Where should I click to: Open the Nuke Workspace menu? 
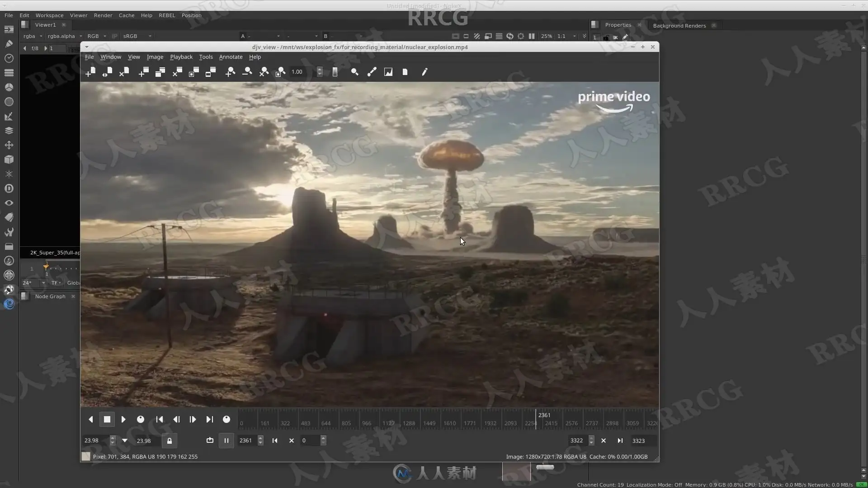[x=50, y=15]
